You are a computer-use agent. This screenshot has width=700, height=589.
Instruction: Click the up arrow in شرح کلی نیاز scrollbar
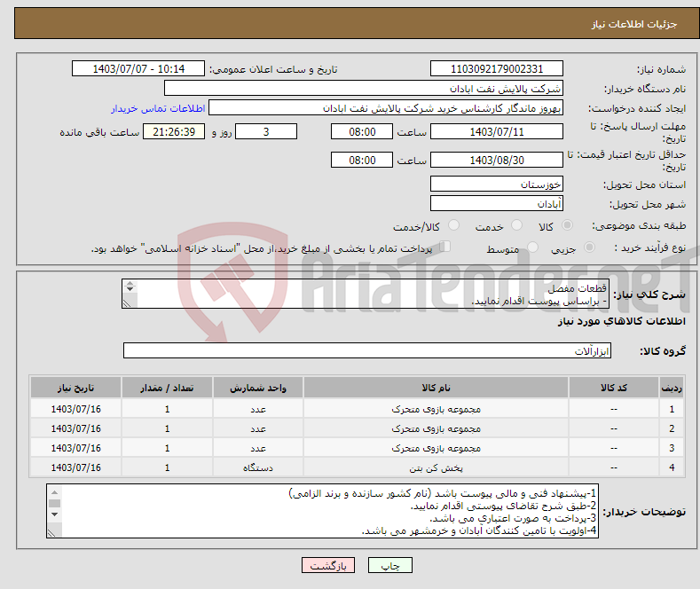click(130, 283)
